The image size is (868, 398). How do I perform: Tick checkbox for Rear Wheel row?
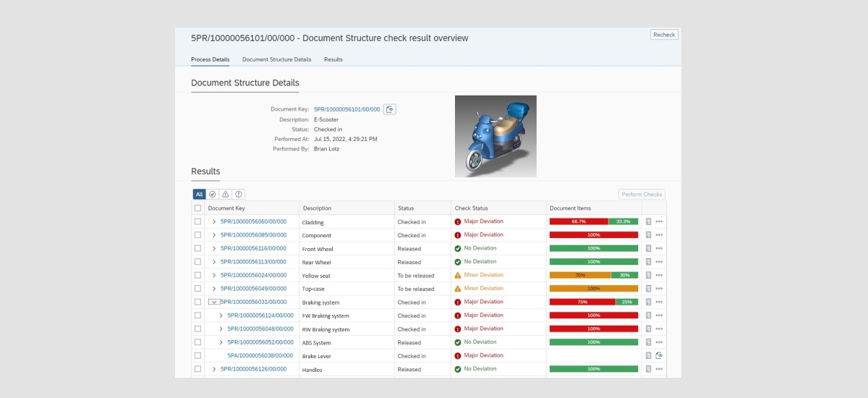[198, 262]
